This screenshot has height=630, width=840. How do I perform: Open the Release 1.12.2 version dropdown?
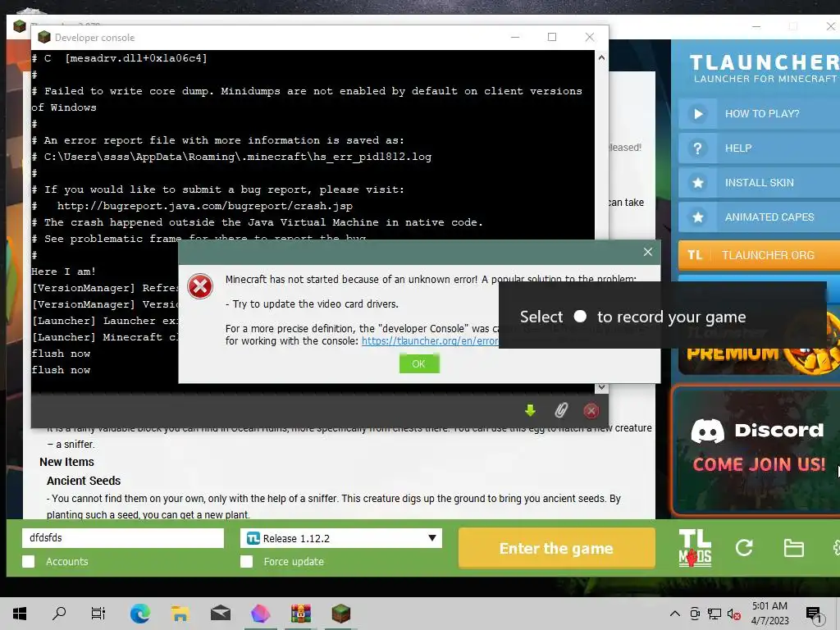pos(341,538)
